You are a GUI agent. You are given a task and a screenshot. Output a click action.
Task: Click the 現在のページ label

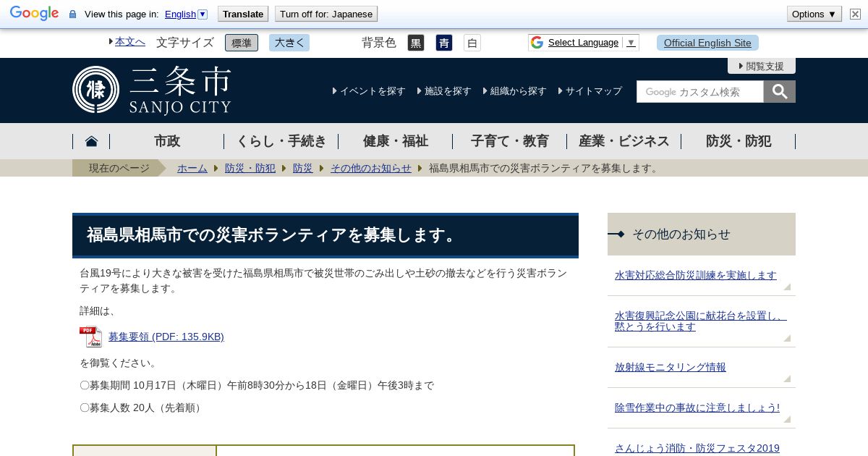click(119, 168)
